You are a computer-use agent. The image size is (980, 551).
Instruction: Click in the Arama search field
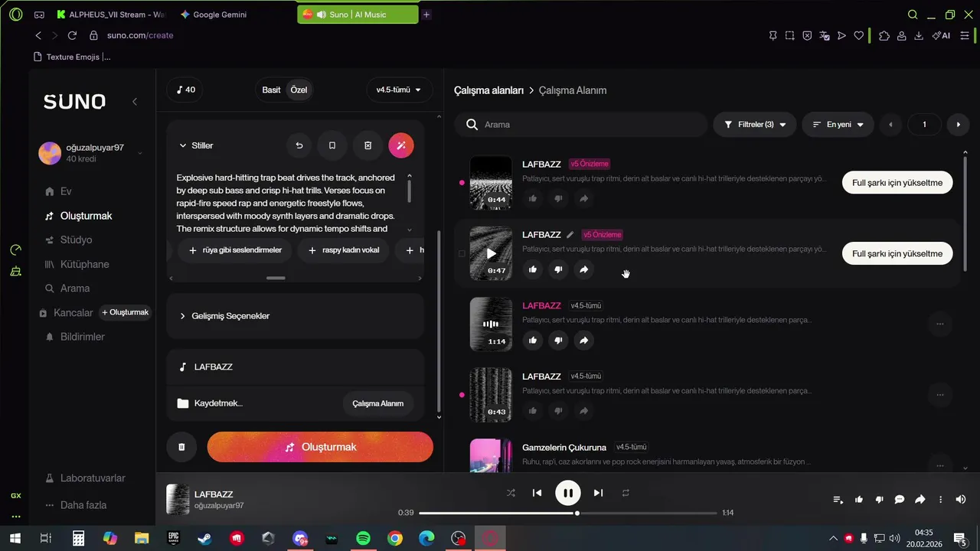[580, 124]
